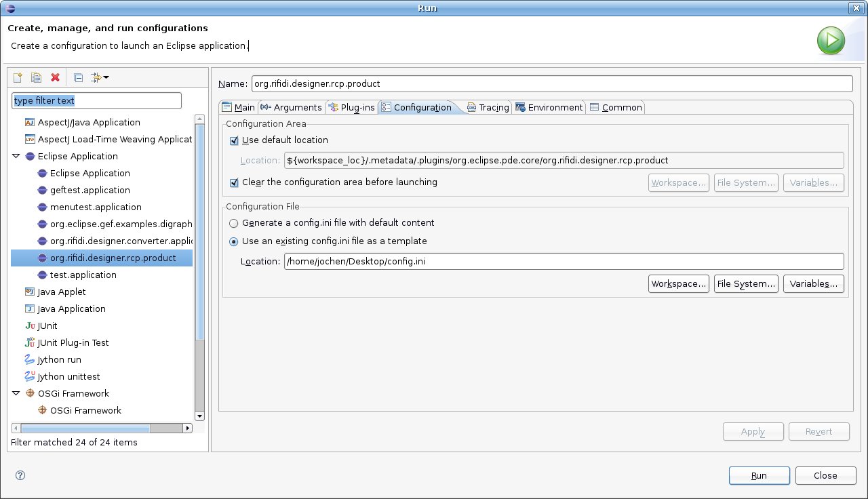Click the Java Applet icon
The image size is (868, 499).
coord(29,292)
